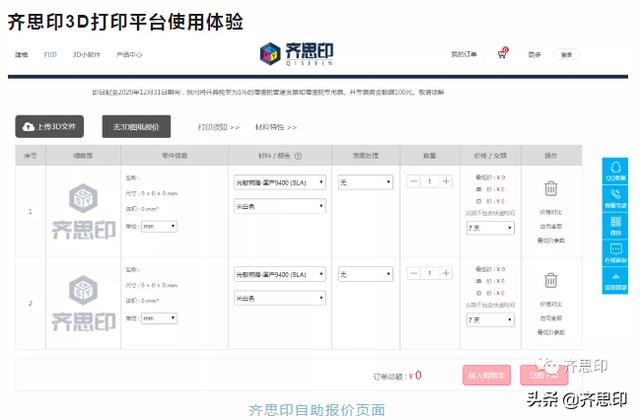Click the caption 齐思印自助报价页面
This screenshot has height=420, width=640.
pos(317,410)
